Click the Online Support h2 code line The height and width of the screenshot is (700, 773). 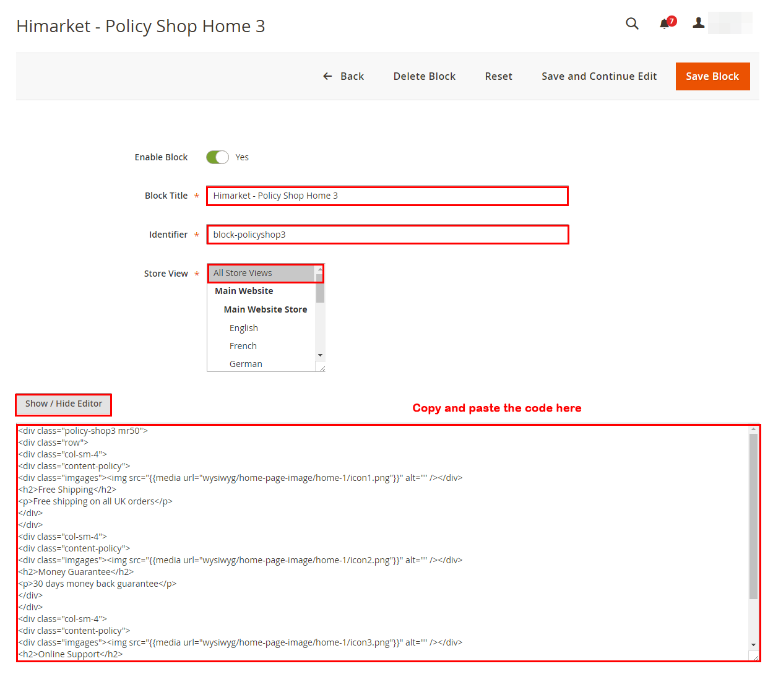71,654
